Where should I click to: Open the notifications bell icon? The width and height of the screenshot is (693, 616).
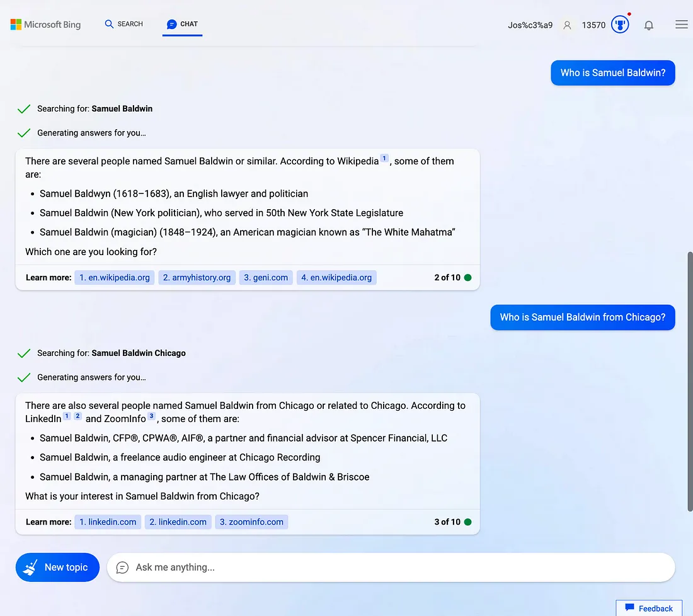tap(648, 25)
